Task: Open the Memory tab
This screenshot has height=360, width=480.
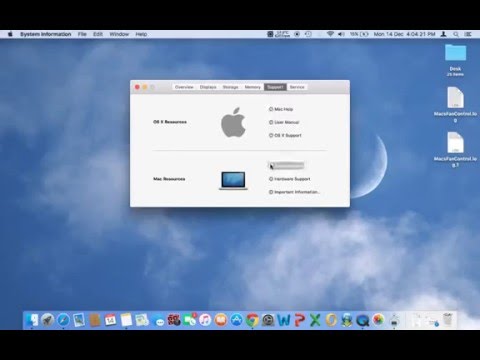Action: (x=253, y=87)
